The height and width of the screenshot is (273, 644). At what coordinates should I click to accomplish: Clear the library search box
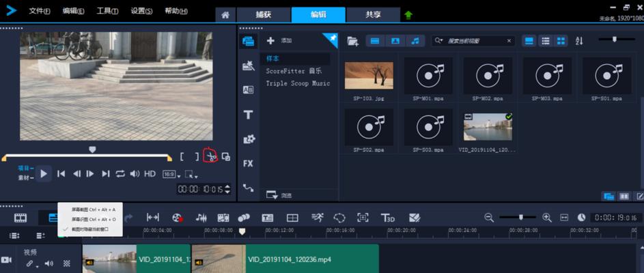(x=509, y=41)
